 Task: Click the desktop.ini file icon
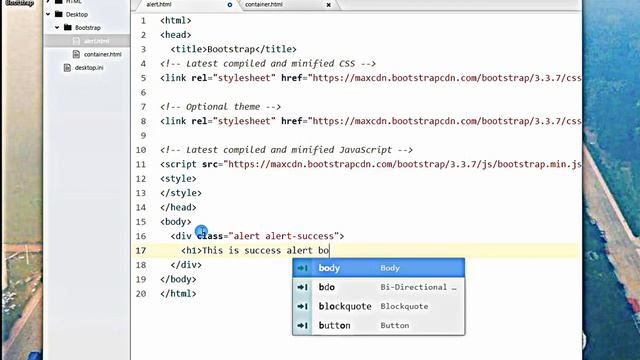pos(67,67)
